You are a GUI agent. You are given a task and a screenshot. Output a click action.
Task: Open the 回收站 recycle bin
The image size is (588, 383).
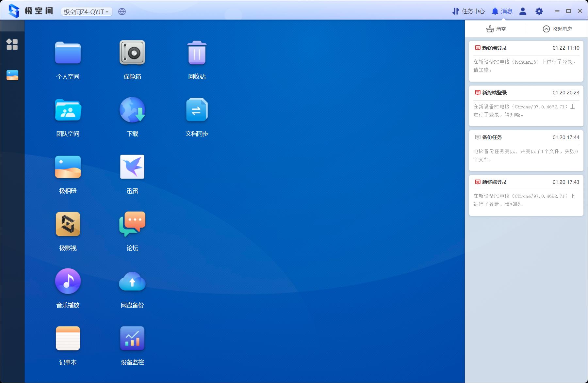coord(197,53)
